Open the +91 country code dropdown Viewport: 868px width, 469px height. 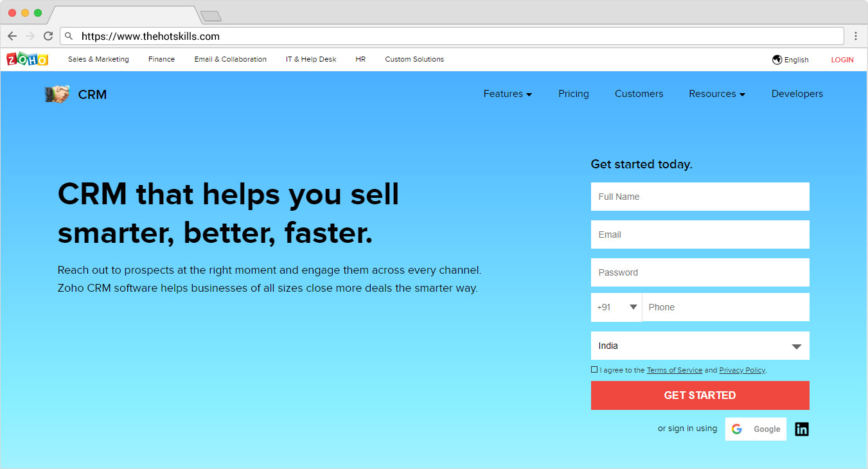click(x=616, y=307)
